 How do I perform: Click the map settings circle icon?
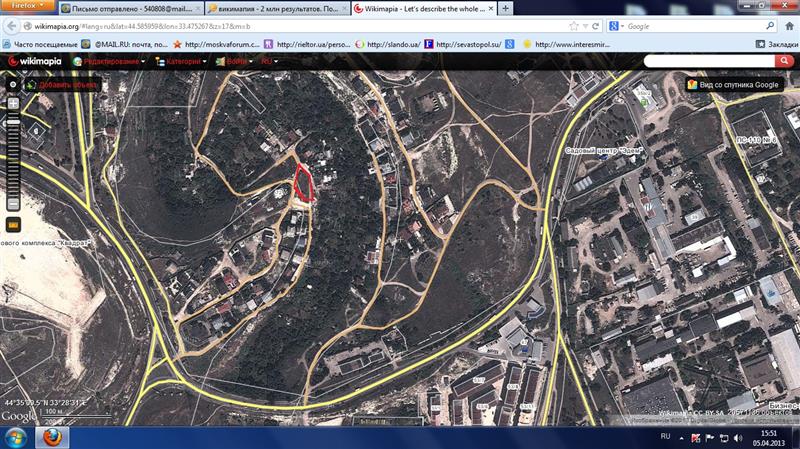pos(12,85)
